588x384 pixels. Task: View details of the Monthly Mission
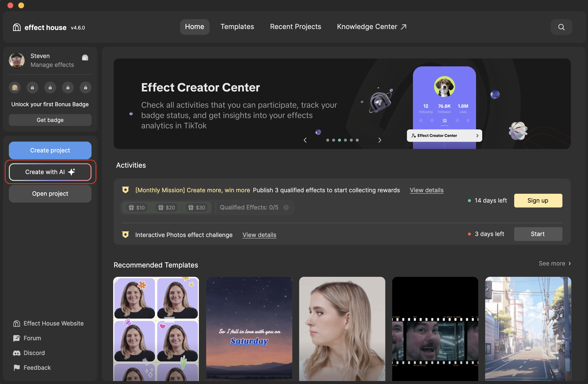(426, 190)
